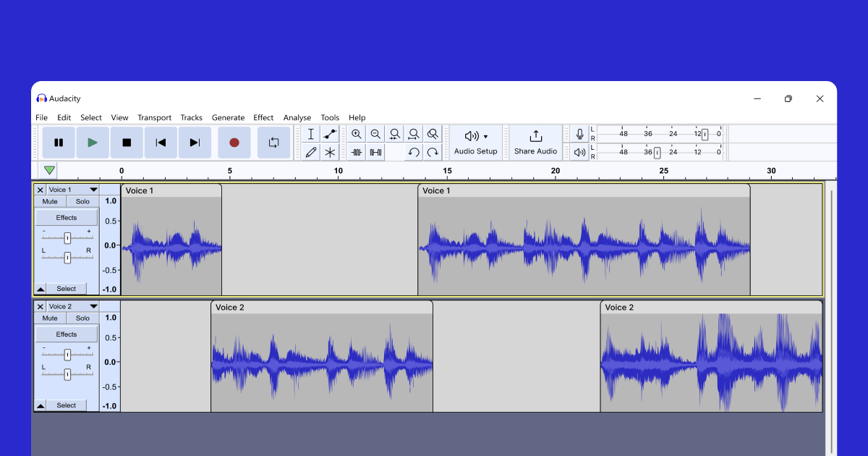Click the Share Audio button
Screen dimensions: 868x456
coord(535,142)
